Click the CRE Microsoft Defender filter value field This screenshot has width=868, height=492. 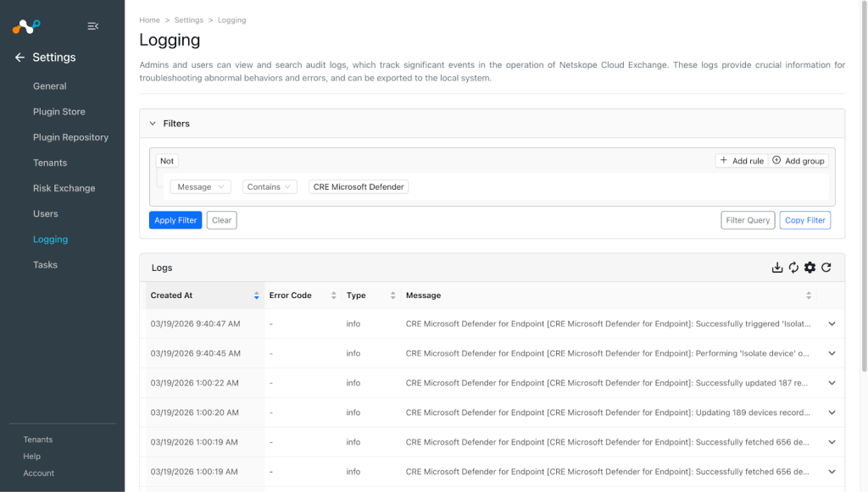tap(359, 187)
